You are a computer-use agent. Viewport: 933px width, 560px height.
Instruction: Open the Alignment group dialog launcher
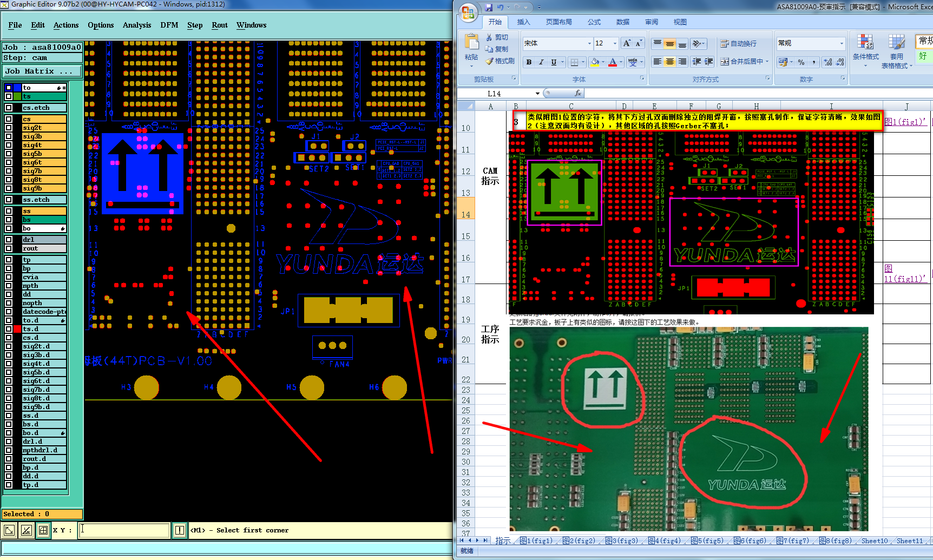767,78
